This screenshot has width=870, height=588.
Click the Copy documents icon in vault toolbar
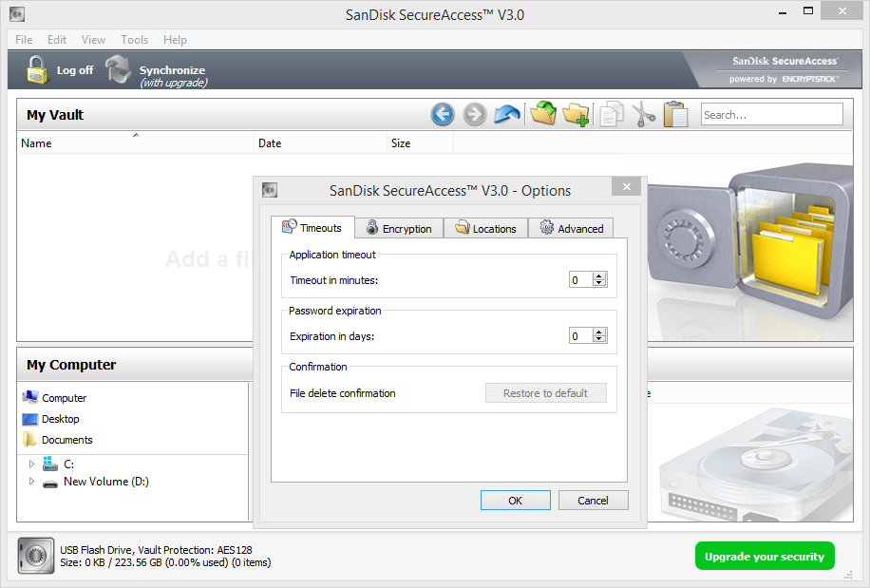click(612, 114)
